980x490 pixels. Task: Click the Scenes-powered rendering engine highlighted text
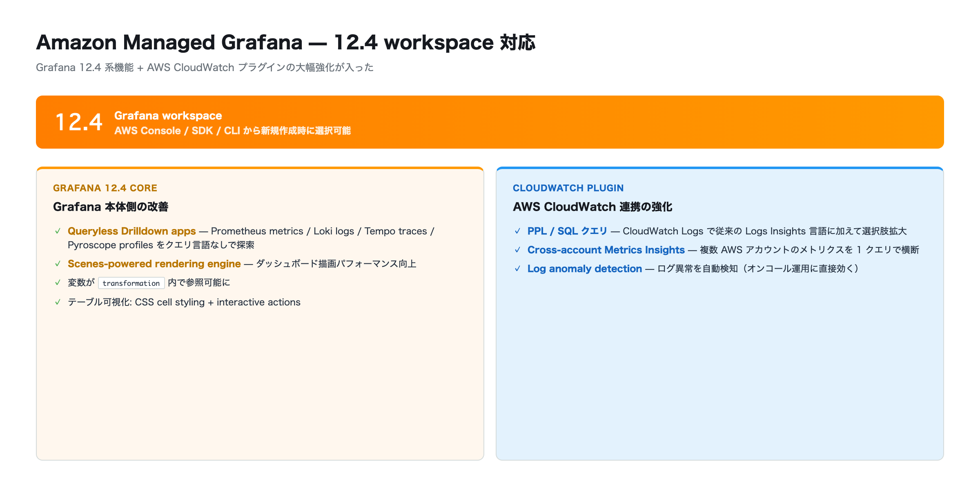pos(154,264)
